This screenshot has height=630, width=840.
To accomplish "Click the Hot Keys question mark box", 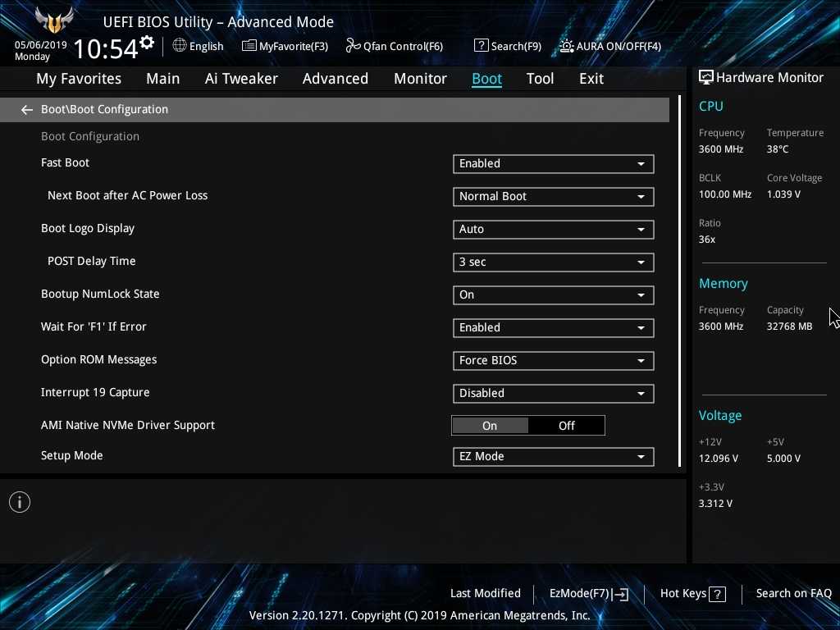I will click(717, 594).
